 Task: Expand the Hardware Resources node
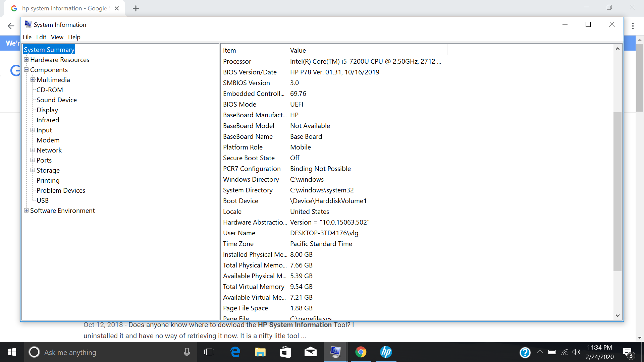[x=26, y=60]
